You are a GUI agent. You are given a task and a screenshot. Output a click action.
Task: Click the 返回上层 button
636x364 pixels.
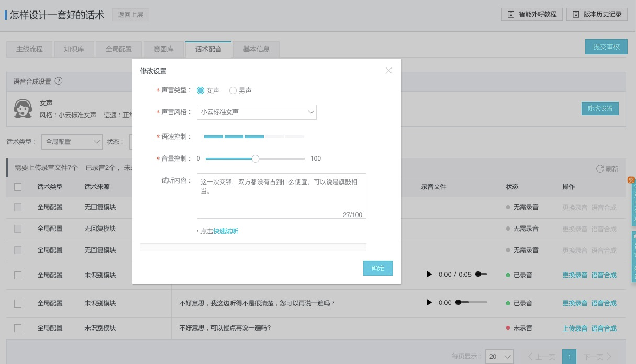(130, 15)
